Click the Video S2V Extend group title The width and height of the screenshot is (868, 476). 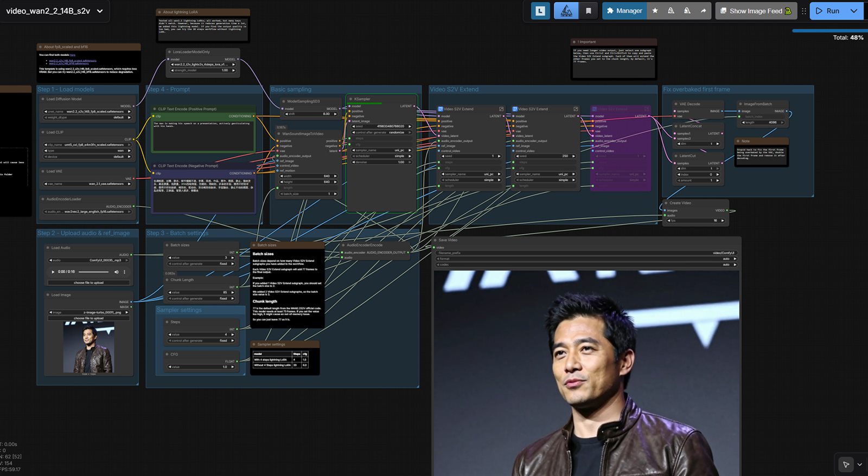click(454, 89)
